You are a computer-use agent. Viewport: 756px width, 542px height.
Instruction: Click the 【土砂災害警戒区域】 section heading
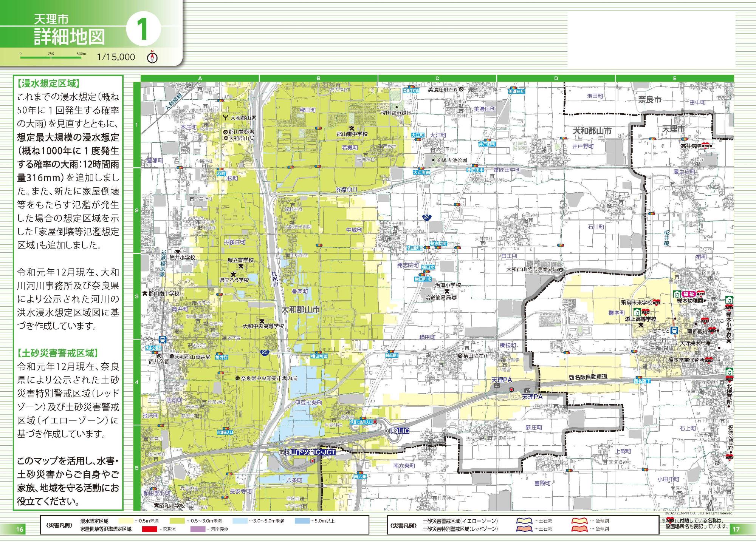[57, 353]
